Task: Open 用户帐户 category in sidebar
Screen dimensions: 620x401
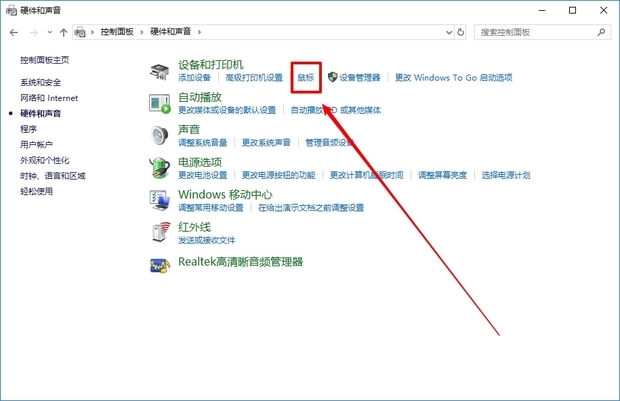Action: (36, 144)
